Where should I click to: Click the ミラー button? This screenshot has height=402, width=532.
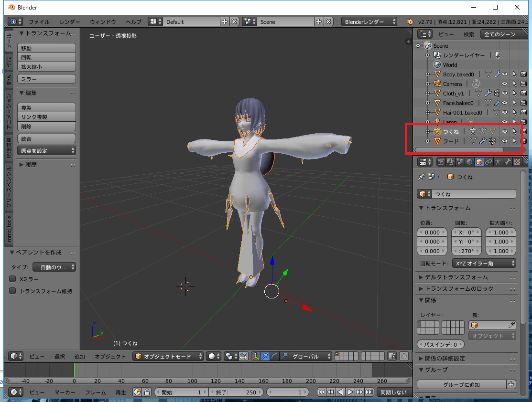coord(46,79)
